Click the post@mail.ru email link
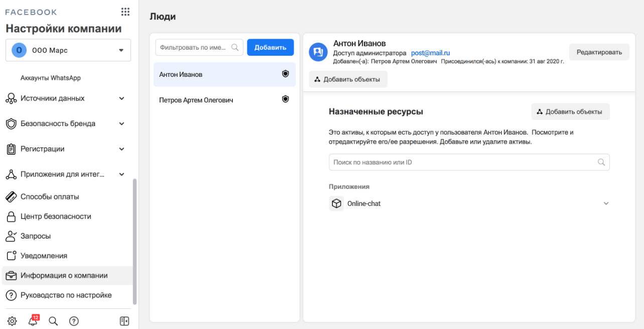Image resolution: width=644 pixels, height=329 pixels. [430, 53]
